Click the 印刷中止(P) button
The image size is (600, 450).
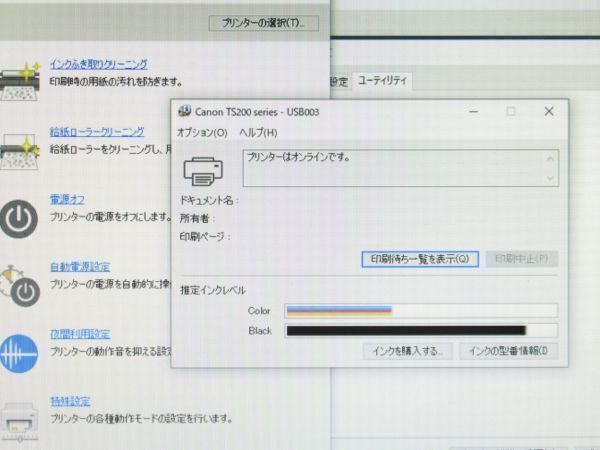tap(522, 259)
